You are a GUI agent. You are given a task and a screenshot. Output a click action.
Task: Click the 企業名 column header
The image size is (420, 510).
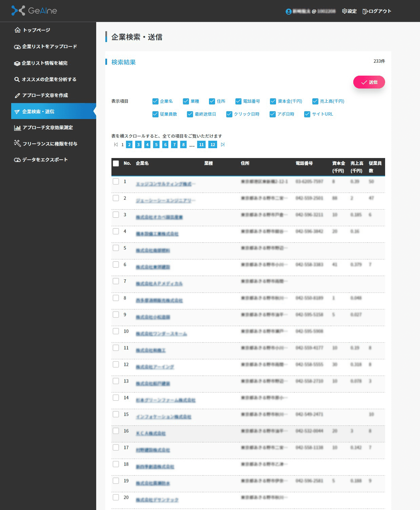point(142,163)
